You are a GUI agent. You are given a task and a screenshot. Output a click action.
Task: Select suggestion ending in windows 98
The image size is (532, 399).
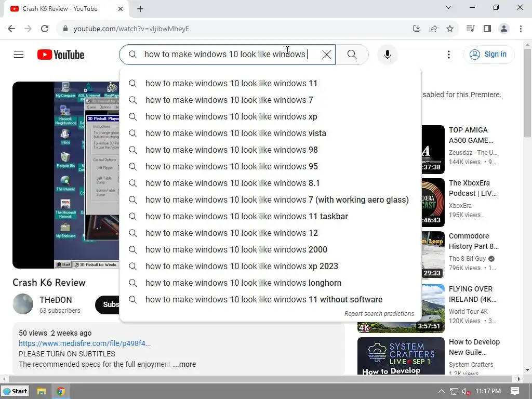click(x=270, y=150)
